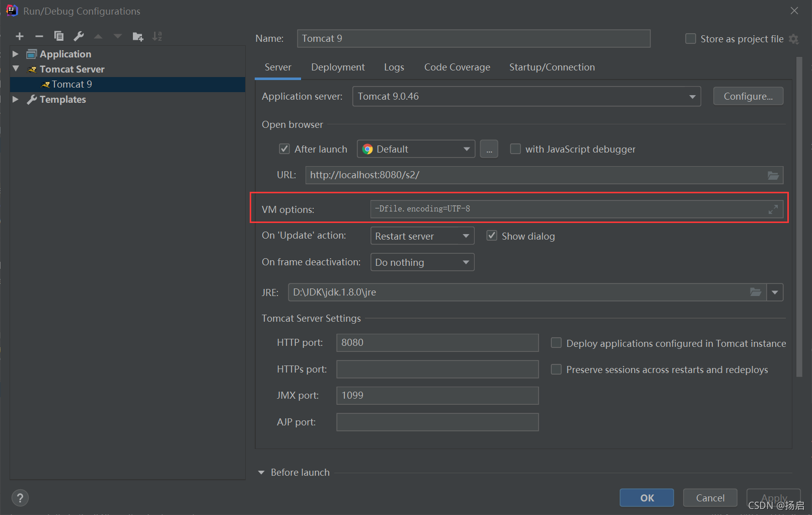Uncheck Show dialog checkbox

[x=492, y=236]
